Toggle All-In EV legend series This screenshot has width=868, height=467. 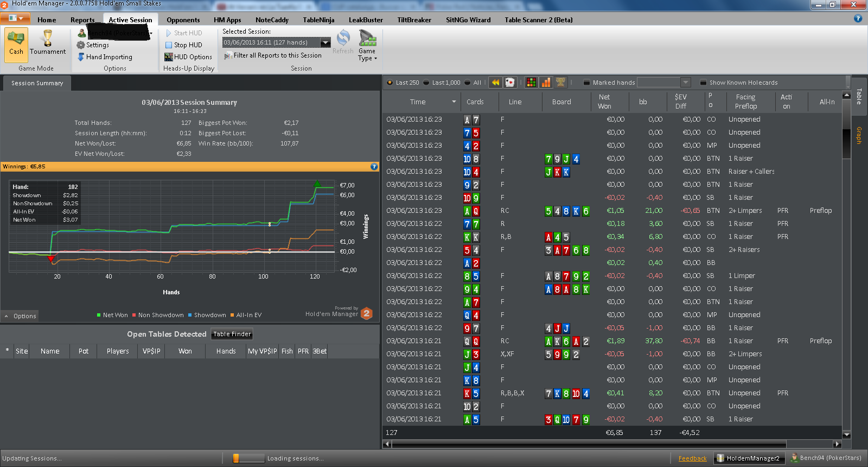(246, 315)
